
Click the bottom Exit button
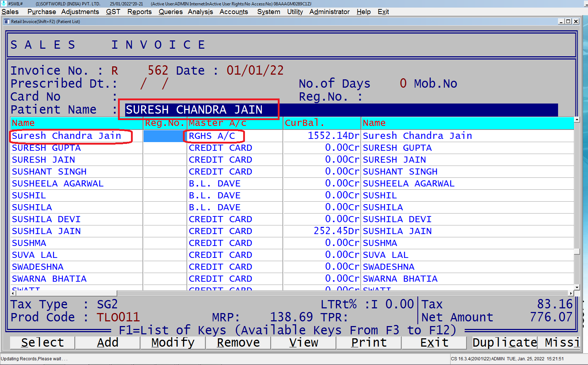[x=434, y=343]
